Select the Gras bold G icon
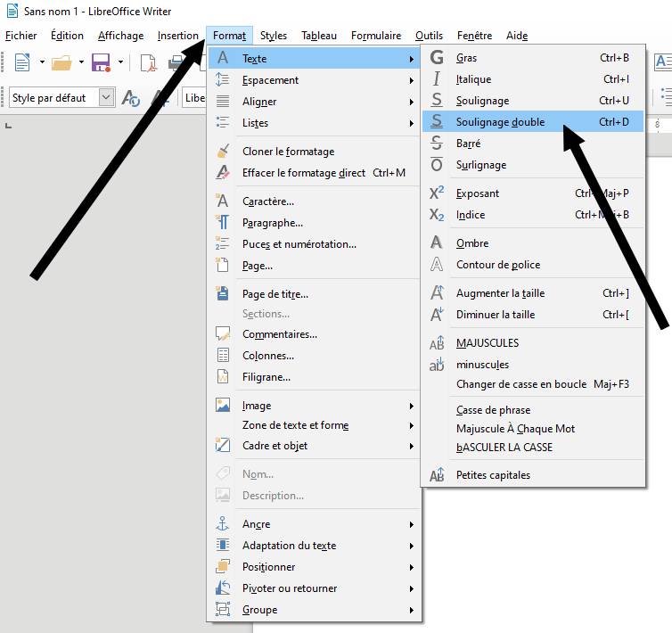Screen dimensions: 672x633 pos(437,58)
